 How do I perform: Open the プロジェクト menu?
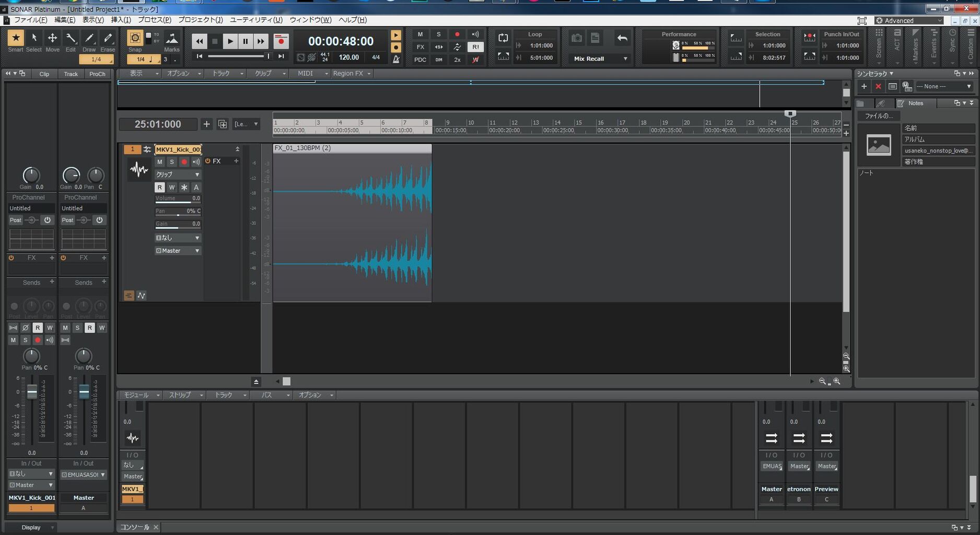(200, 20)
